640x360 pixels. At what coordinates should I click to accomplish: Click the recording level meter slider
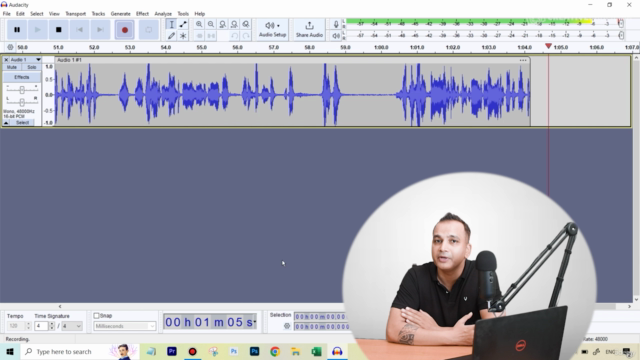[621, 24]
